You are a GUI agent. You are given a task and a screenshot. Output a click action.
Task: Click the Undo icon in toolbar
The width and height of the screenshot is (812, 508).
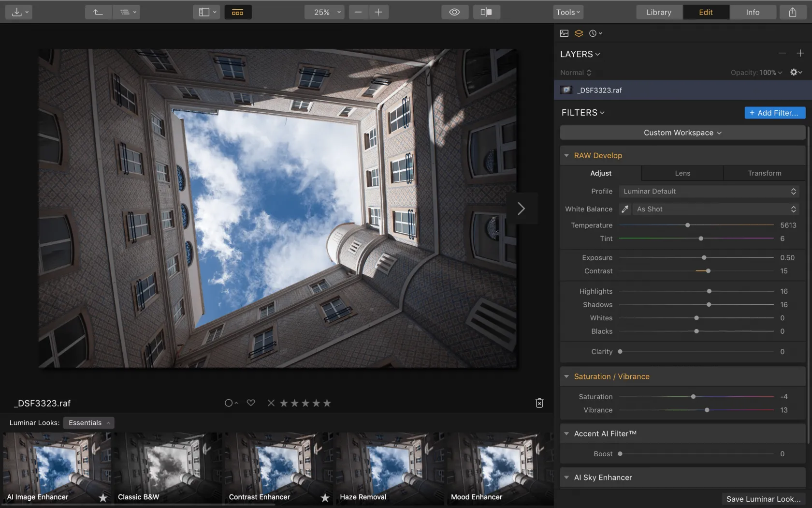(x=98, y=12)
